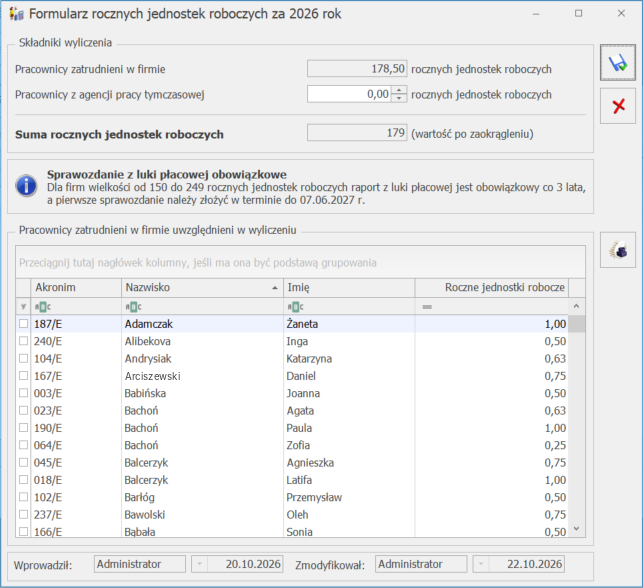This screenshot has height=588, width=643.
Task: Tick the checkbox for 064/E Bachoń Zofia
Action: pos(23,445)
